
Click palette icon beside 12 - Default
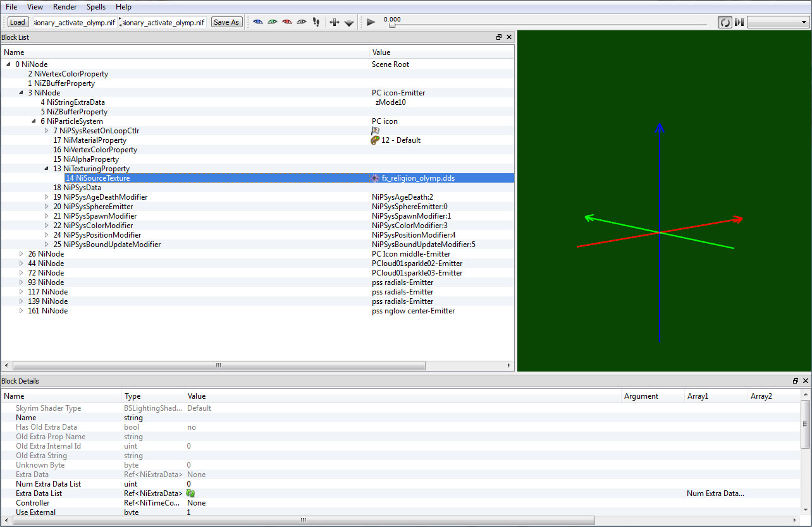point(375,140)
